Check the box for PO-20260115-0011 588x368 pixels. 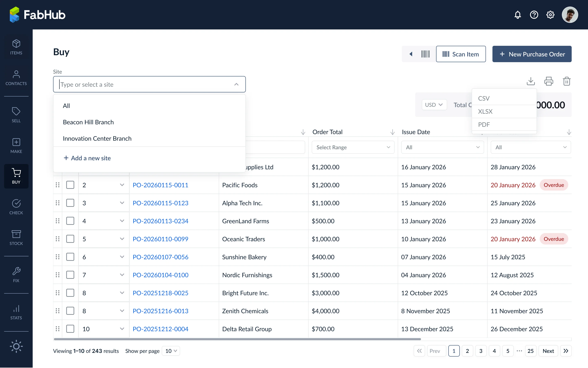(x=70, y=185)
